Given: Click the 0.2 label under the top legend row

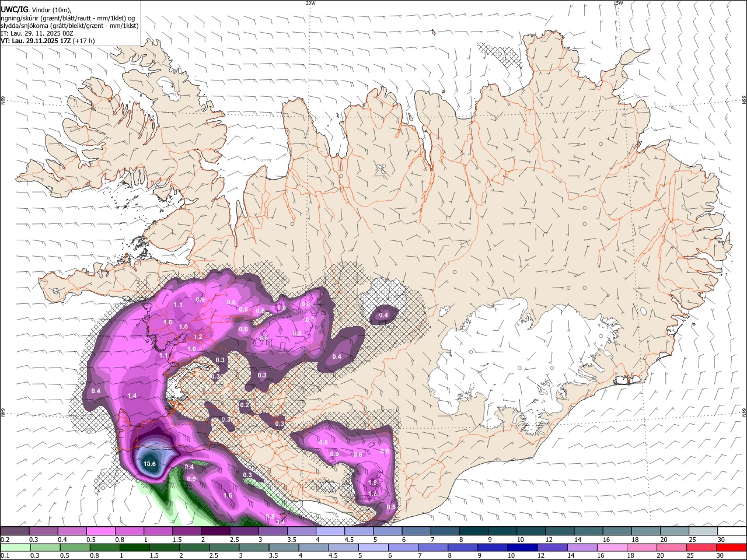Looking at the screenshot, I should tap(5, 540).
